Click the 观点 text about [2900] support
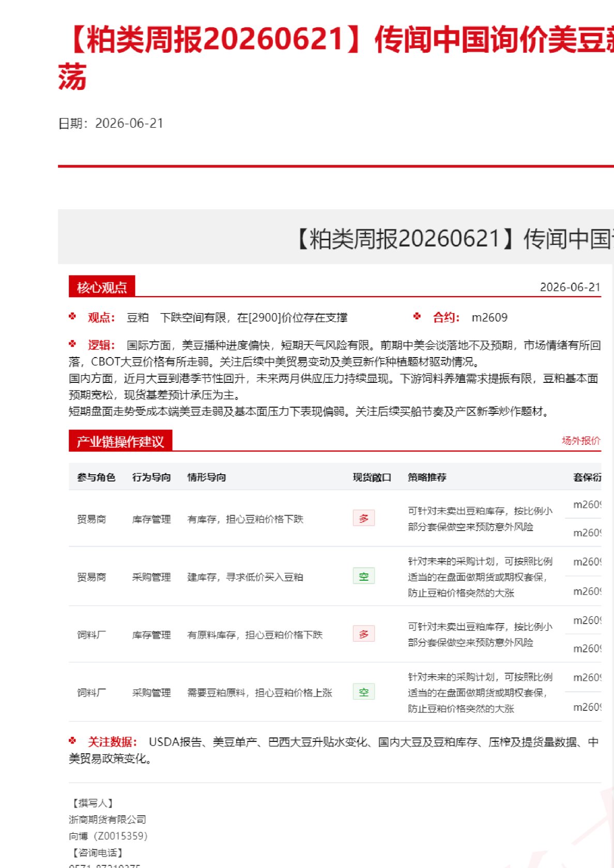 (x=237, y=317)
